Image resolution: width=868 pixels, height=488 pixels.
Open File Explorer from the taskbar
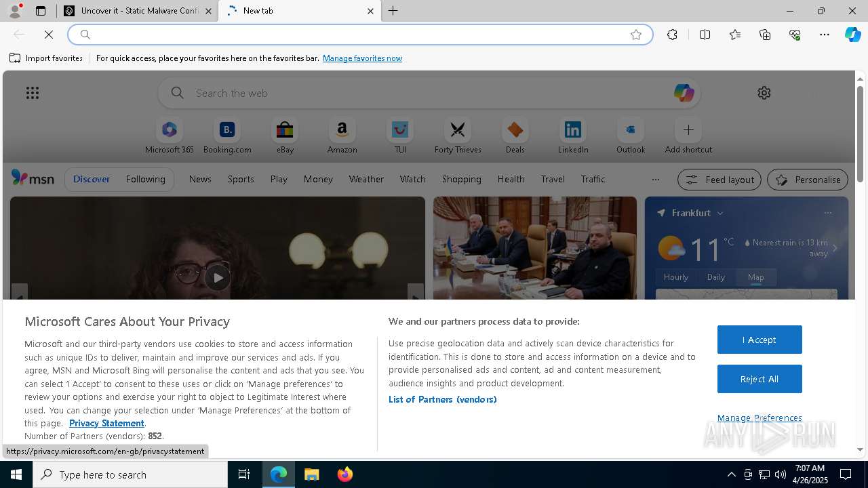(x=312, y=474)
